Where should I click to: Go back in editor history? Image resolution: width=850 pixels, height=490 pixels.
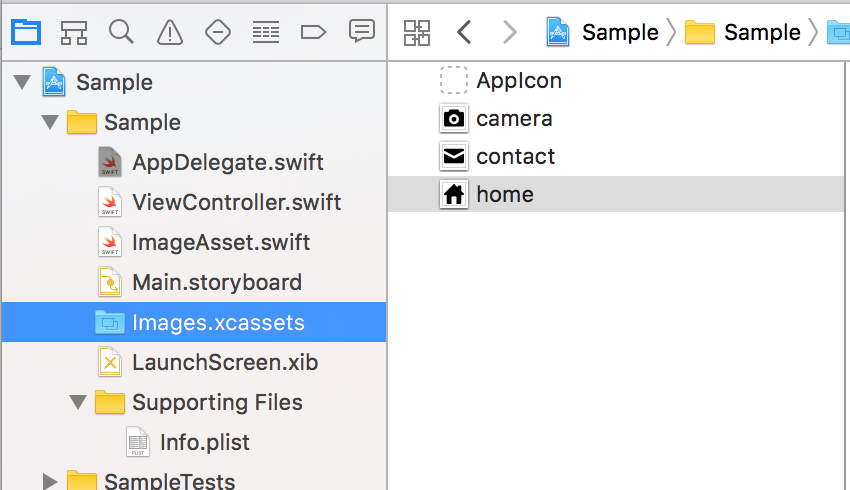tap(463, 32)
